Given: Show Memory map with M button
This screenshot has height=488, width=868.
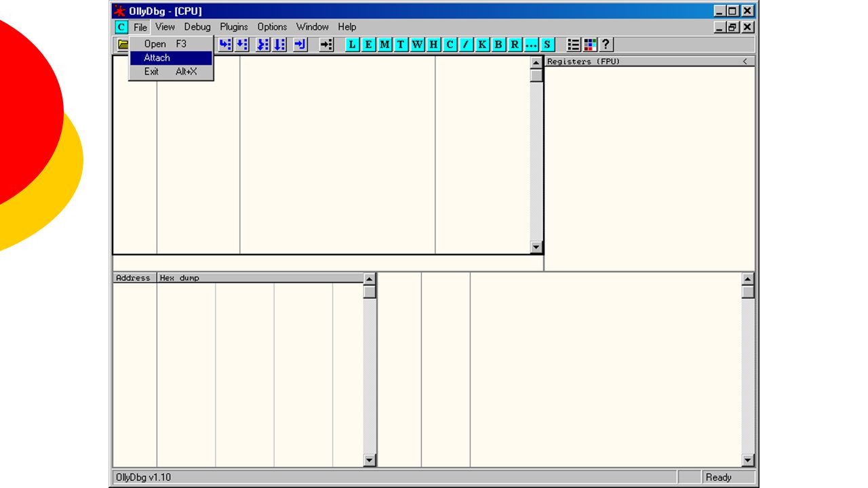Looking at the screenshot, I should point(385,45).
